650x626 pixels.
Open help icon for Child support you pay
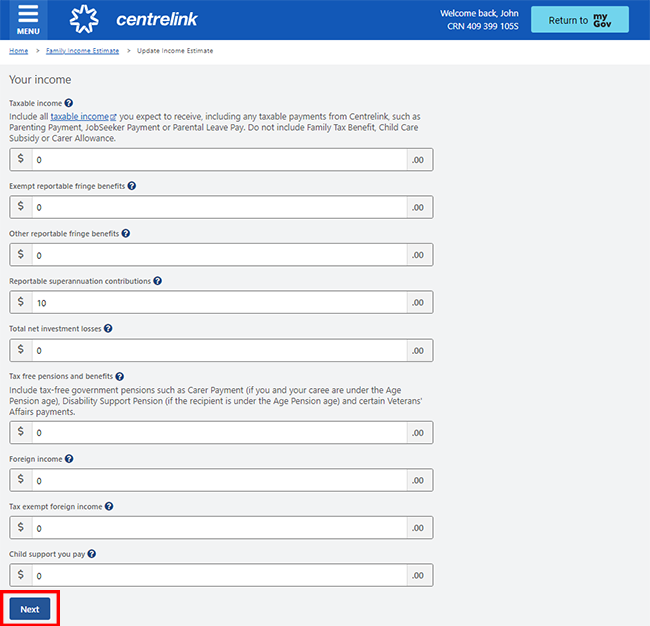(92, 553)
